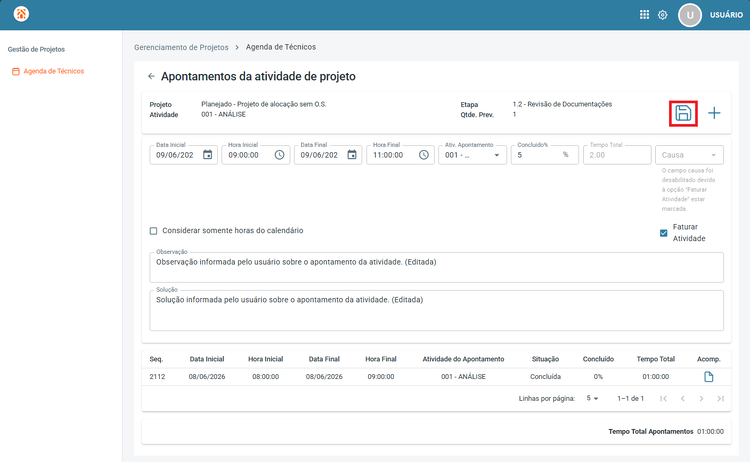The width and height of the screenshot is (750, 462).
Task: Click the 09:00:00 Hora Final cell
Action: click(x=381, y=377)
